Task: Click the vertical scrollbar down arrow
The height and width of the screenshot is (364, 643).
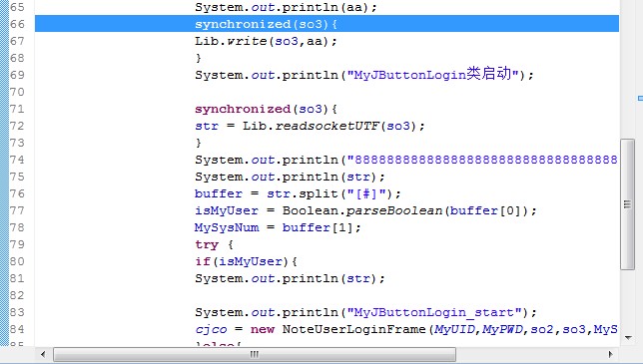Action: tap(628, 338)
